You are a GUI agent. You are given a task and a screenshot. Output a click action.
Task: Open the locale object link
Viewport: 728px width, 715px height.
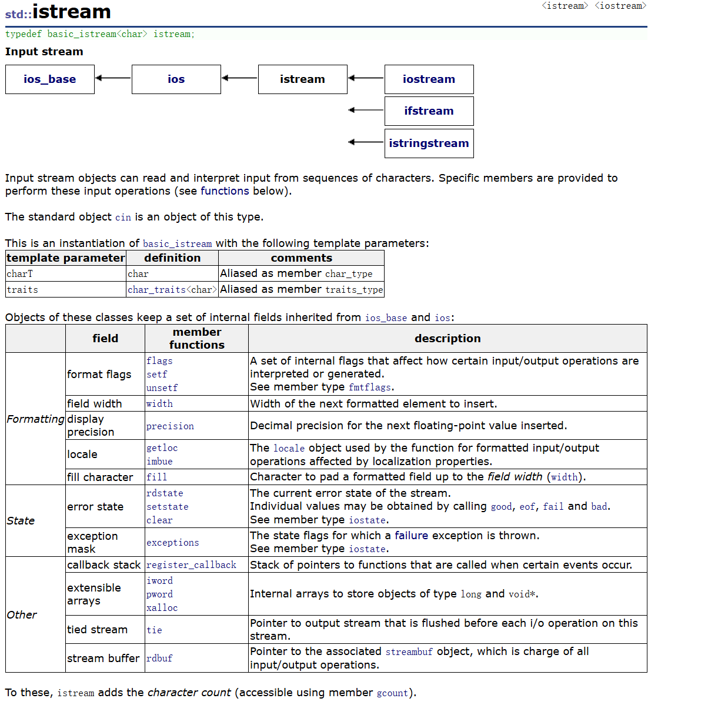(x=289, y=449)
